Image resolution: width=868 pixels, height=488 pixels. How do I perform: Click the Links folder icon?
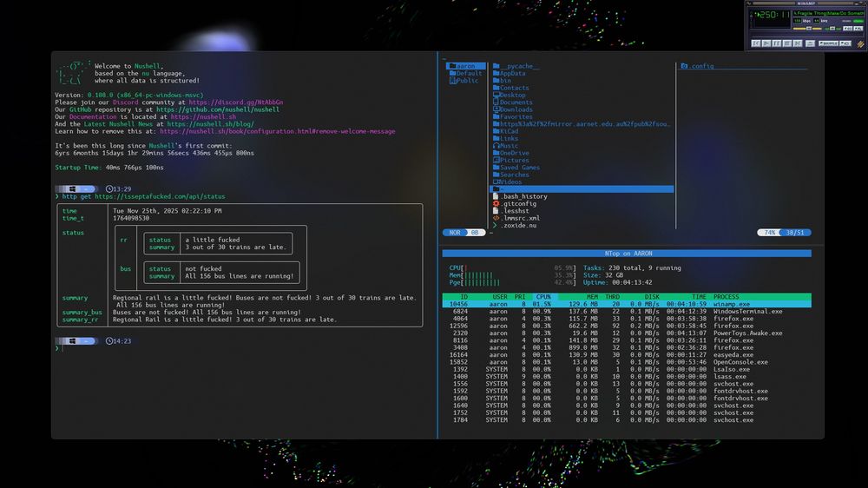tap(496, 138)
